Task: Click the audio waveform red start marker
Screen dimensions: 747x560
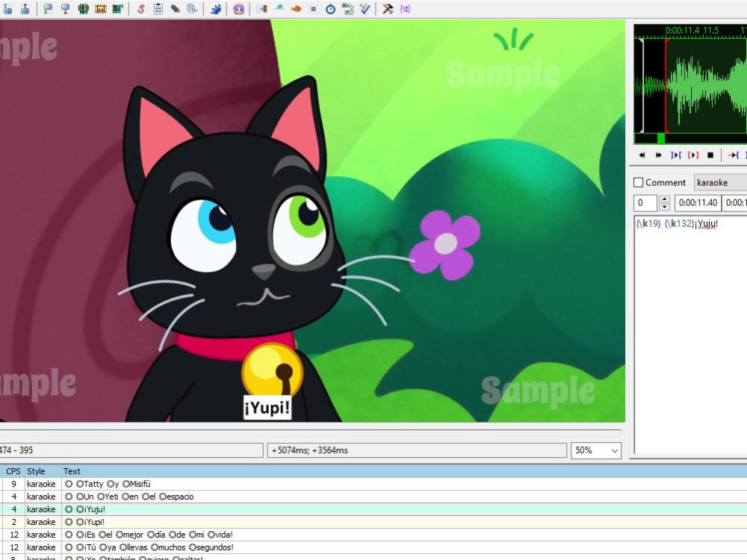Action: (x=666, y=86)
